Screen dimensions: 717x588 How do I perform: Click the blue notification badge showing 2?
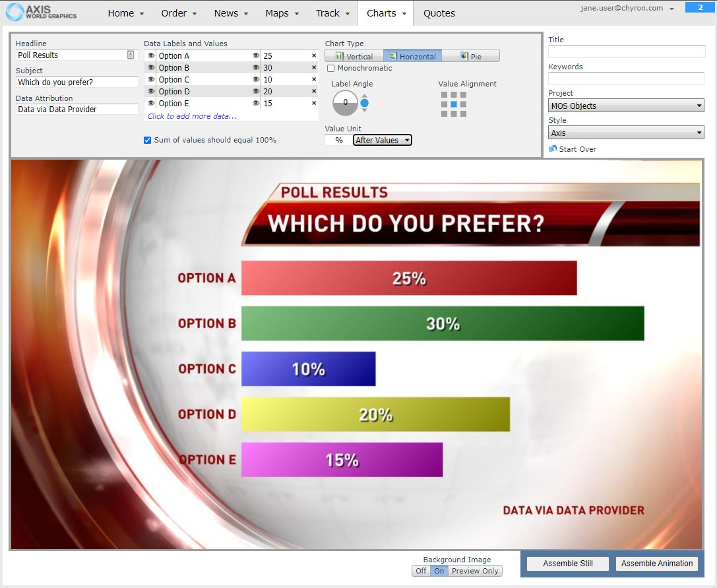pyautogui.click(x=701, y=7)
